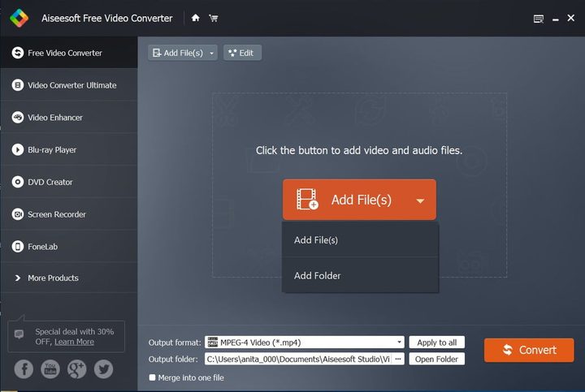Open Video Converter Ultimate in sidebar

coord(68,85)
